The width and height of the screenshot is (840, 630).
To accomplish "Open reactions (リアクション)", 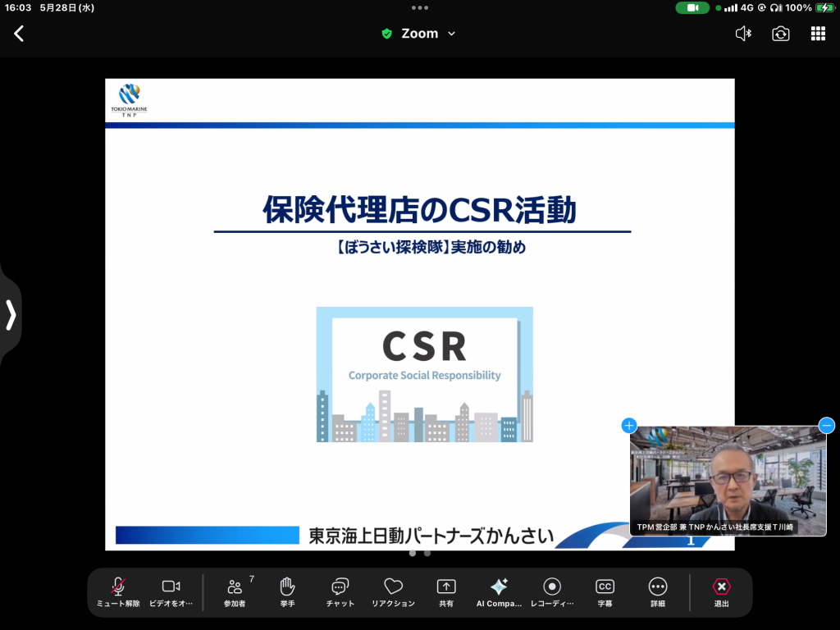I will click(x=393, y=592).
